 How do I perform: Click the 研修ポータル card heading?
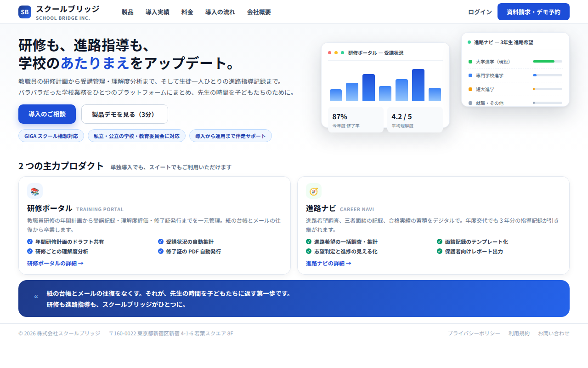(x=50, y=208)
